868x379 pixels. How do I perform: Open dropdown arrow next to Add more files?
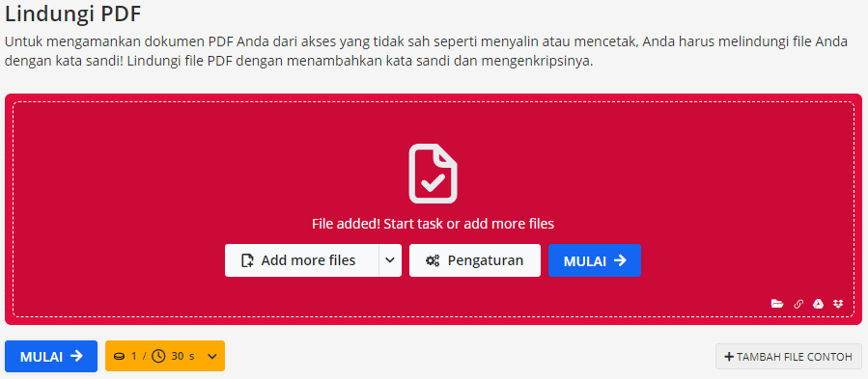(390, 260)
